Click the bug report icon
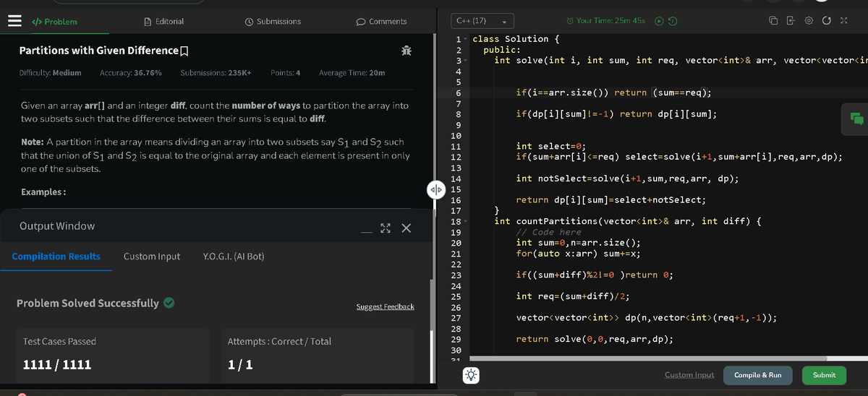This screenshot has height=396, width=868. (407, 51)
